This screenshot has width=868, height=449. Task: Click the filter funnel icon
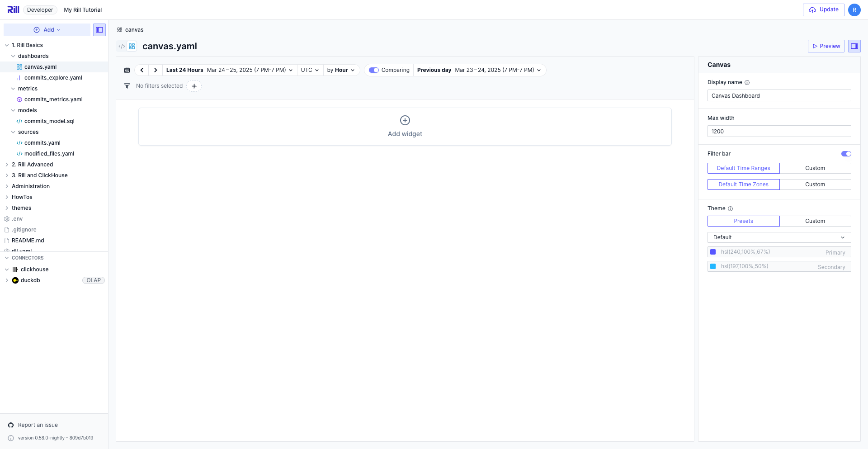click(x=127, y=85)
